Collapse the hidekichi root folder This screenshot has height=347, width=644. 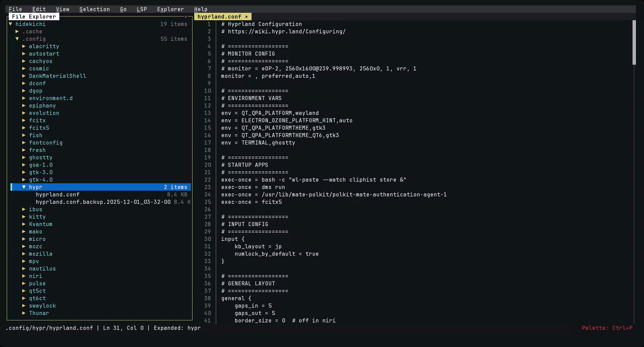pos(11,24)
